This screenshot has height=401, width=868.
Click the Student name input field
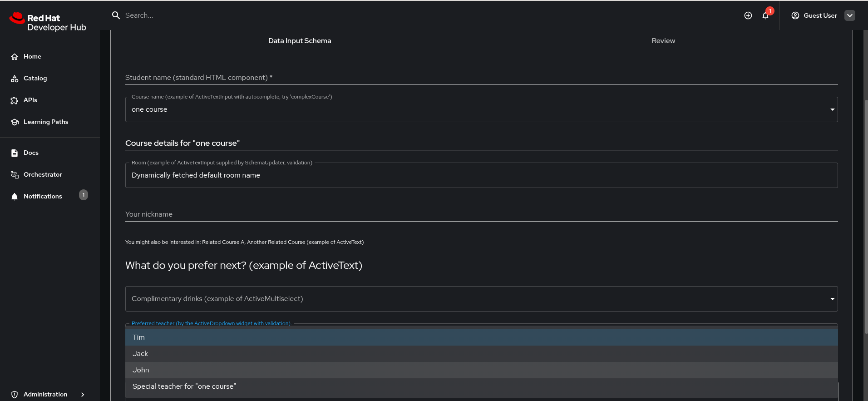pyautogui.click(x=481, y=78)
